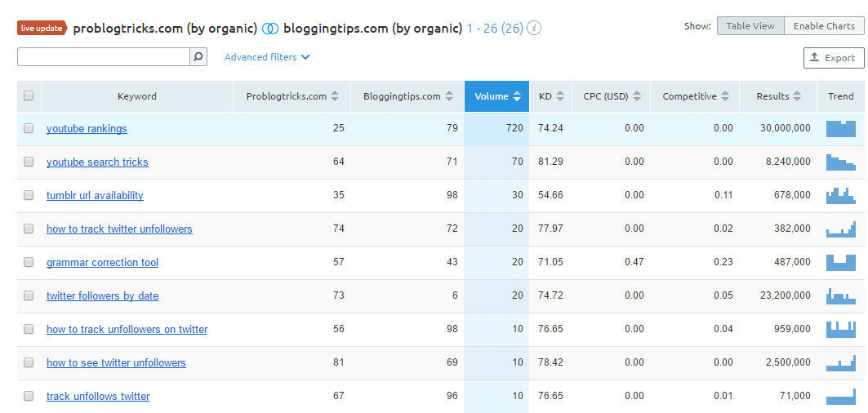
Task: Click the 30,000,000 results value
Action: coord(785,128)
